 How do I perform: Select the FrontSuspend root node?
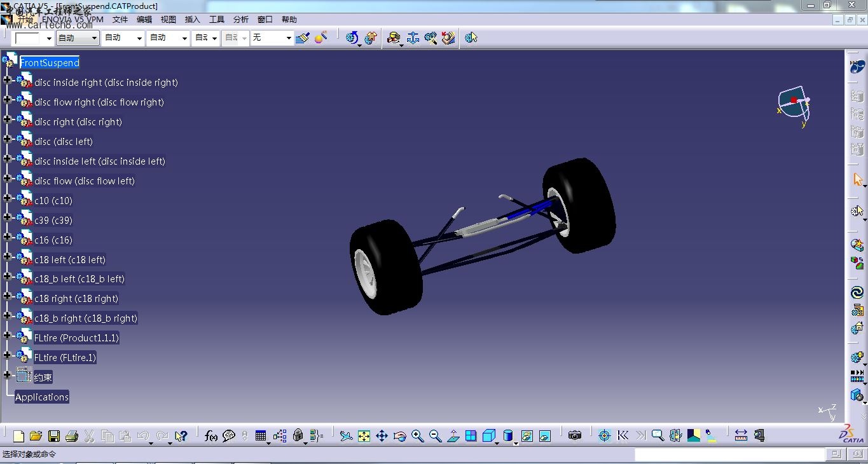[50, 62]
